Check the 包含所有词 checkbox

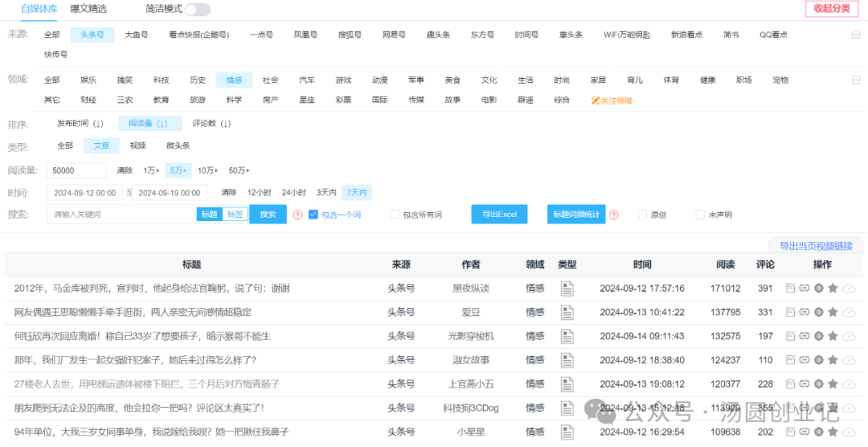pos(395,215)
